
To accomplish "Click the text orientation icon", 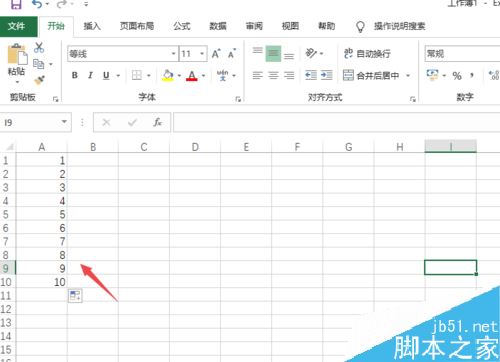I will pos(311,53).
